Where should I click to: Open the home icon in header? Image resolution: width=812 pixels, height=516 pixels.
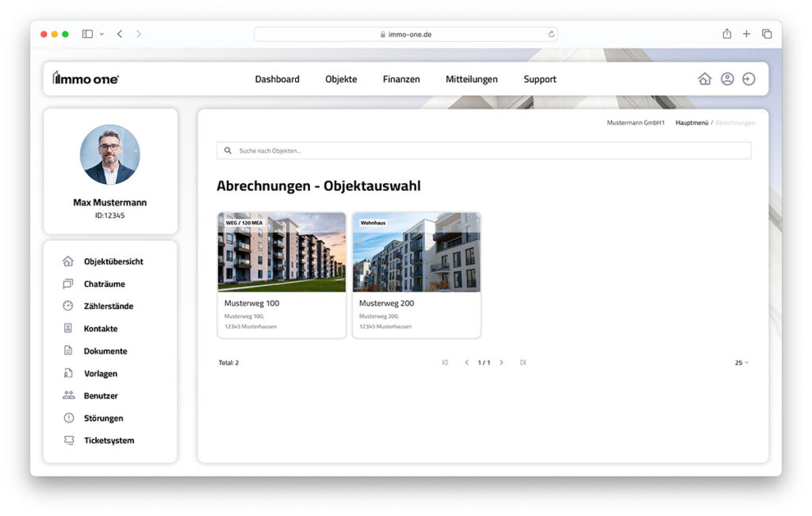click(704, 78)
